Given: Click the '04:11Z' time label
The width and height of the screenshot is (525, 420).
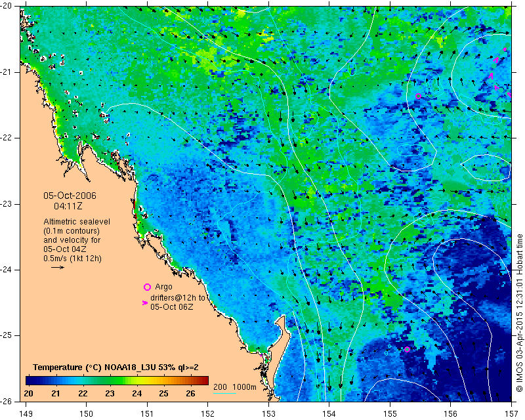Looking at the screenshot, I should coord(68,206).
